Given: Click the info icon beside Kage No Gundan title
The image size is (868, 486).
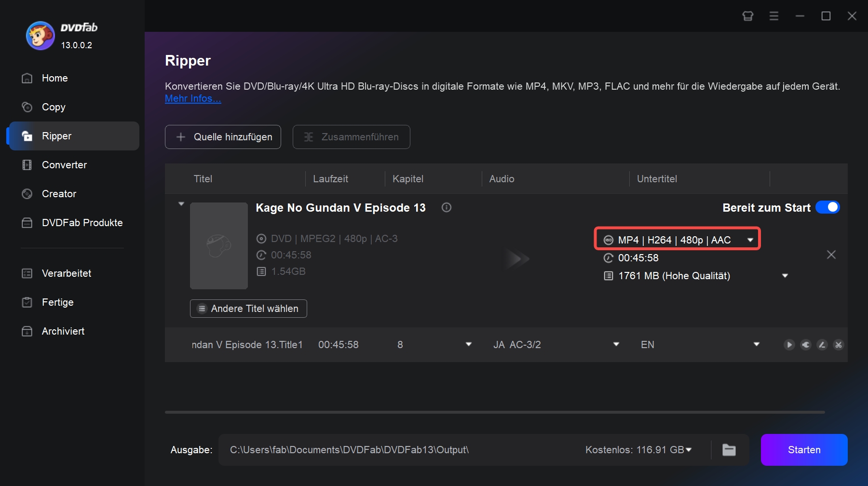Looking at the screenshot, I should (447, 207).
